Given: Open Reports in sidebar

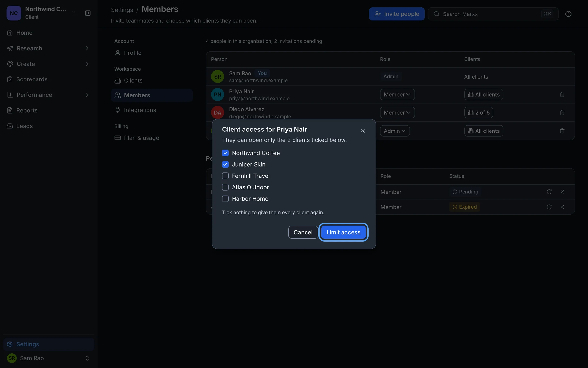Looking at the screenshot, I should tap(49, 110).
